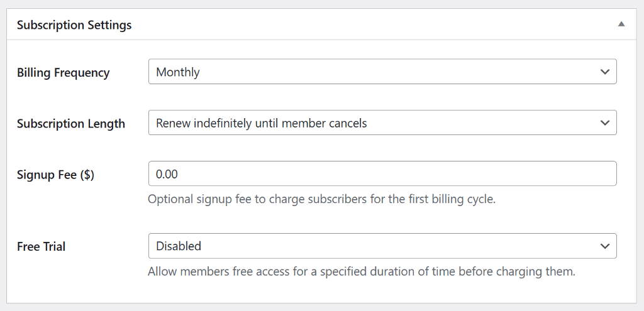Screen dimensions: 644x311
Task: Select the Monthly value in Billing Frequency
Action: (x=178, y=72)
